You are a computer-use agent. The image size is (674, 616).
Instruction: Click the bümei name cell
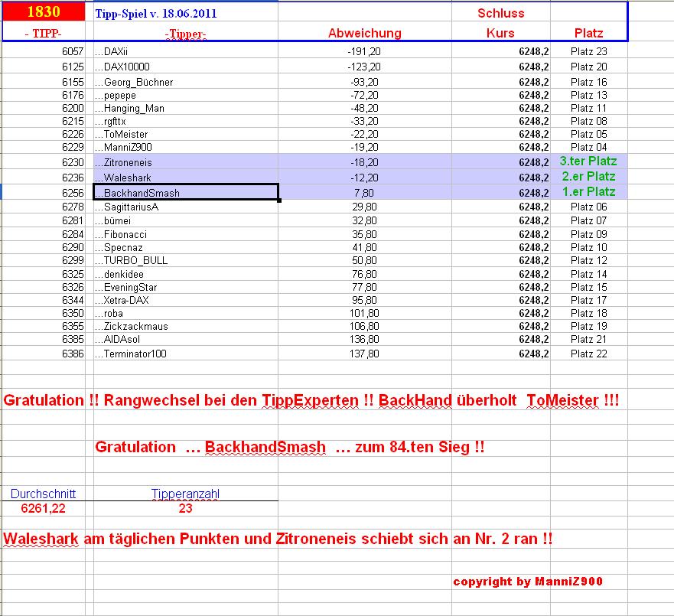coord(186,220)
